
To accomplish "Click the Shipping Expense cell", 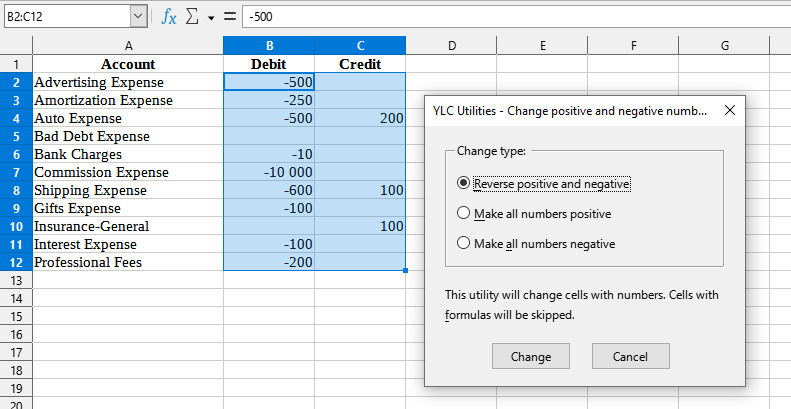I will tap(128, 190).
